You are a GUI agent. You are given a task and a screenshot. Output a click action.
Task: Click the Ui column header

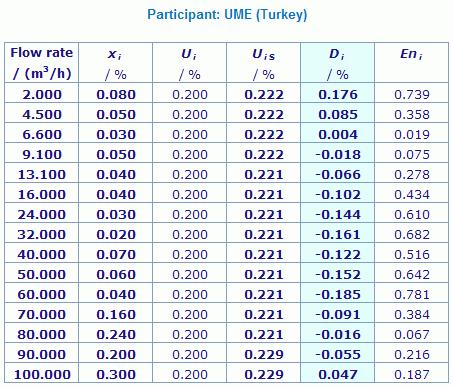pyautogui.click(x=189, y=63)
